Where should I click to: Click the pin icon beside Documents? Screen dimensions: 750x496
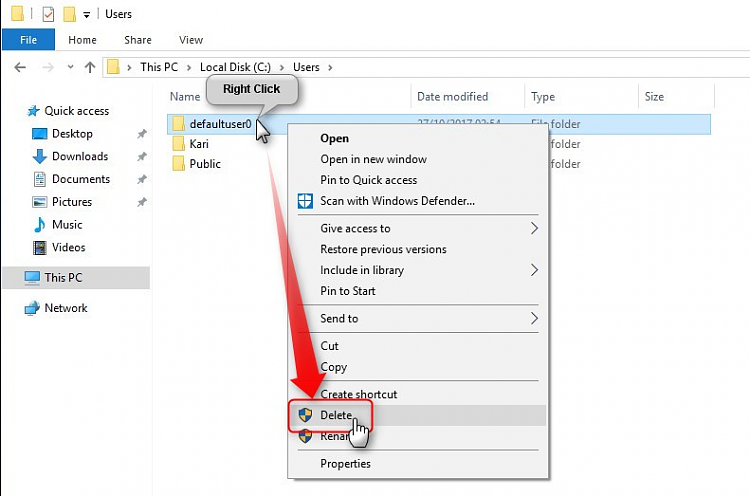click(142, 179)
